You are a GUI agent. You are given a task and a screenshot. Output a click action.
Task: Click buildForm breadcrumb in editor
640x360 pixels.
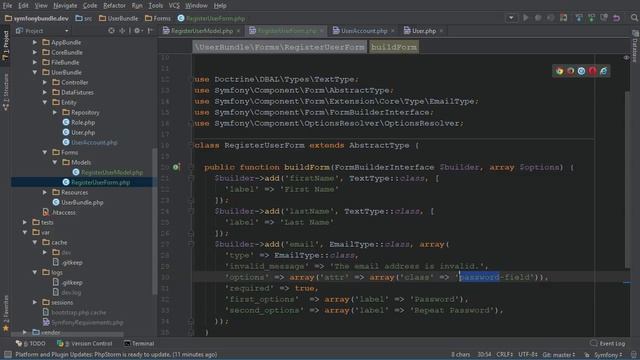tap(394, 47)
